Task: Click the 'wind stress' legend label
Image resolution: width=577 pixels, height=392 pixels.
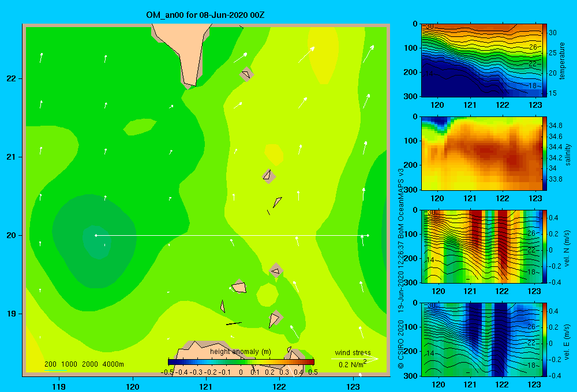Action: click(353, 352)
